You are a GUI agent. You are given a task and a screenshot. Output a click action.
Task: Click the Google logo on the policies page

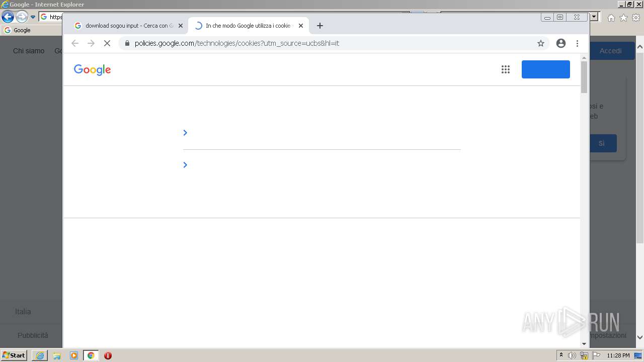point(93,69)
